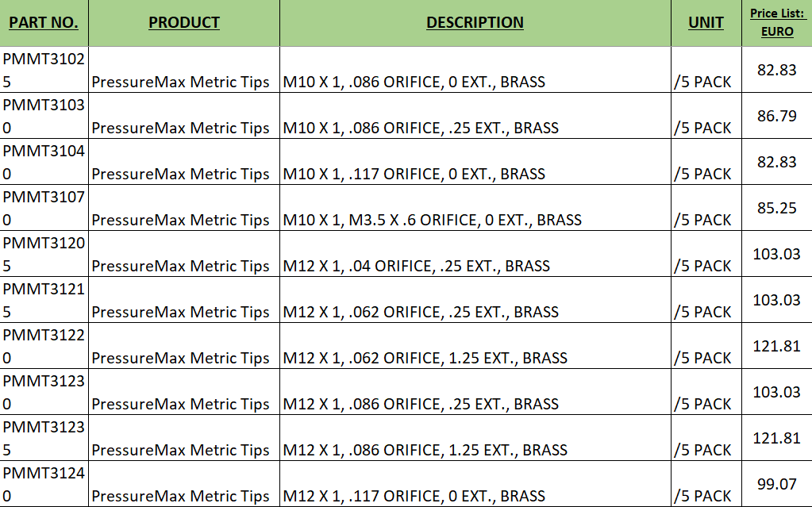
Task: Select the PART NO. column header
Action: (x=44, y=23)
